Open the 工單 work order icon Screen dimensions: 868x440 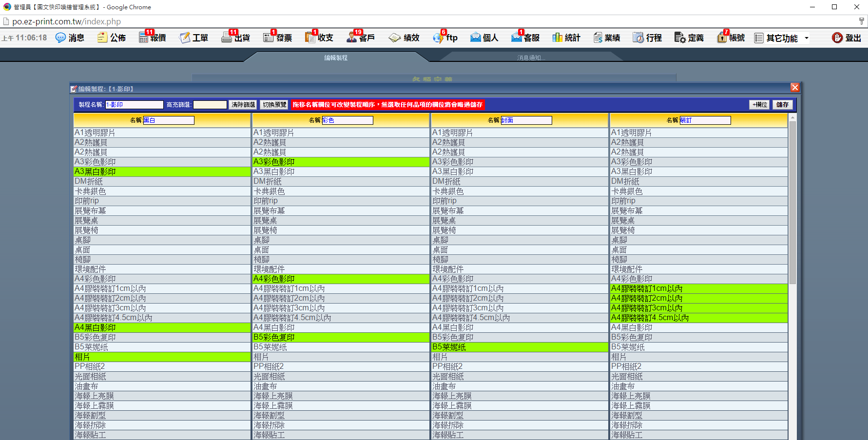[185, 38]
